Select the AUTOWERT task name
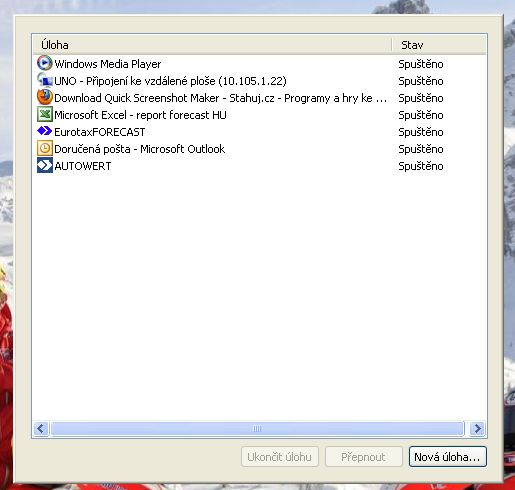The width and height of the screenshot is (515, 490). (83, 166)
